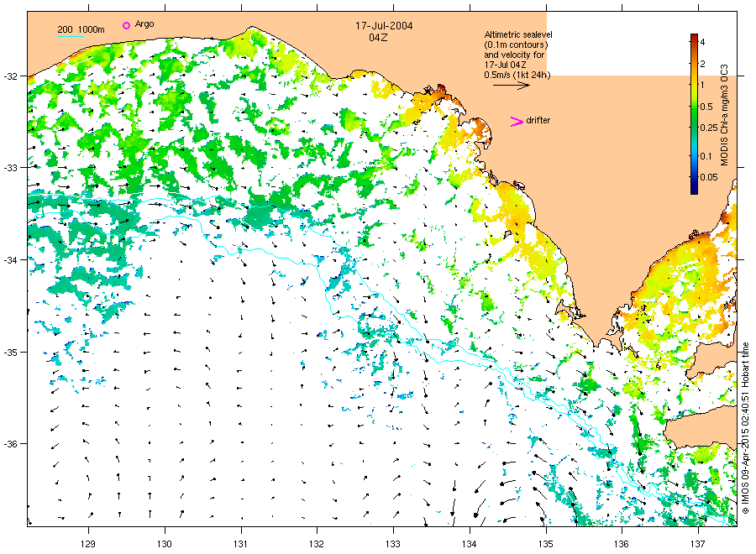Image resolution: width=756 pixels, height=554 pixels.
Task: Click the 'Altimetric sealevel' caption line
Action: pos(518,34)
